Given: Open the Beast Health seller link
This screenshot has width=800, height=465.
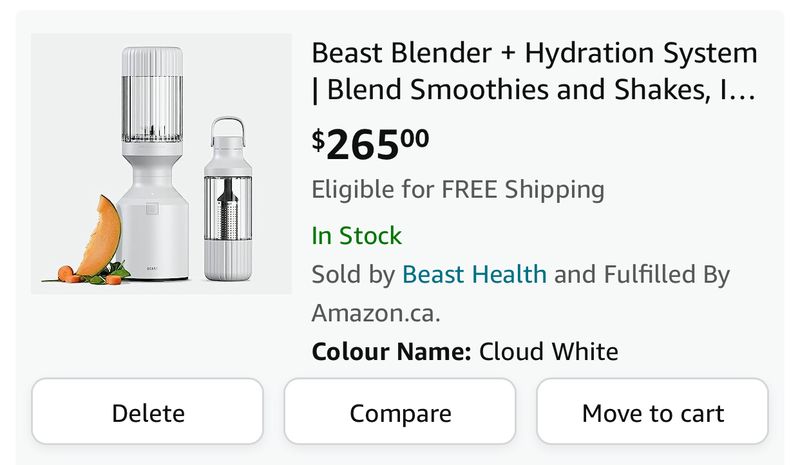Looking at the screenshot, I should pos(474,274).
